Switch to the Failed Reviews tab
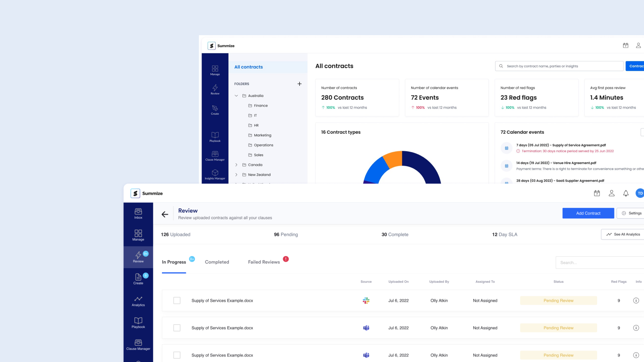644x362 pixels. pos(264,262)
